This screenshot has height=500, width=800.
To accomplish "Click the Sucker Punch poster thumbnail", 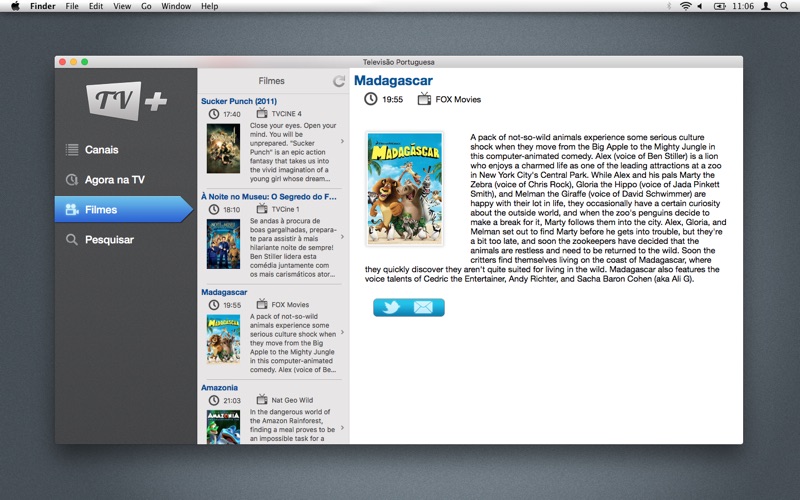I will [223, 148].
